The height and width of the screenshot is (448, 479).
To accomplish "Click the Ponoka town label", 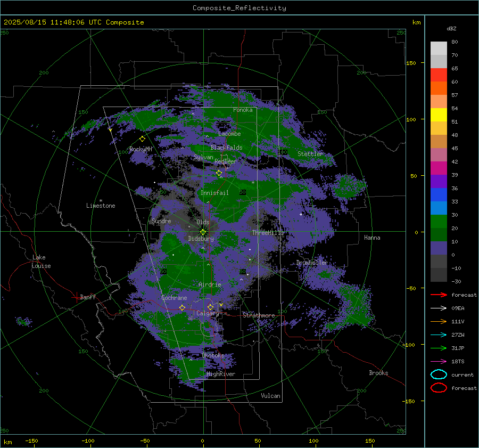I will tap(243, 110).
